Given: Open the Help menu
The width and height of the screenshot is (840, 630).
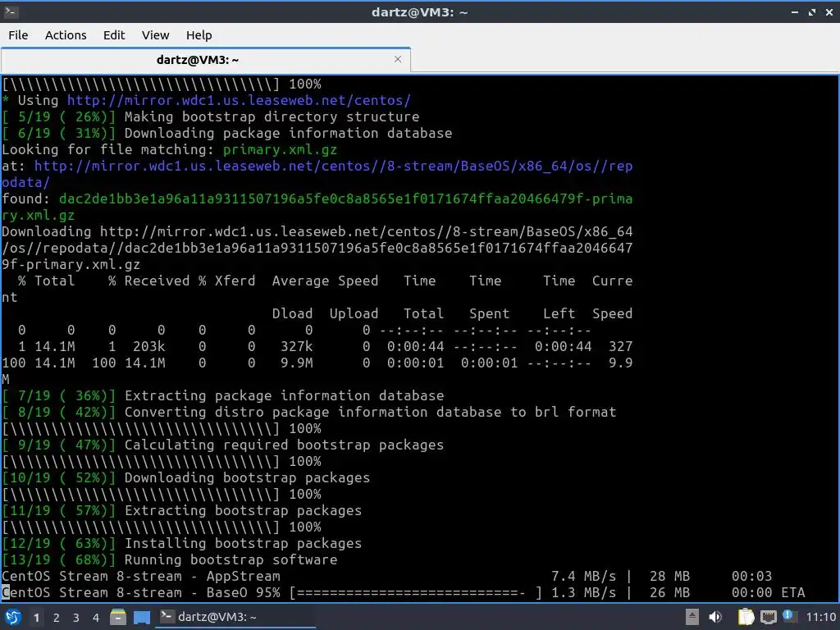Looking at the screenshot, I should pos(199,35).
